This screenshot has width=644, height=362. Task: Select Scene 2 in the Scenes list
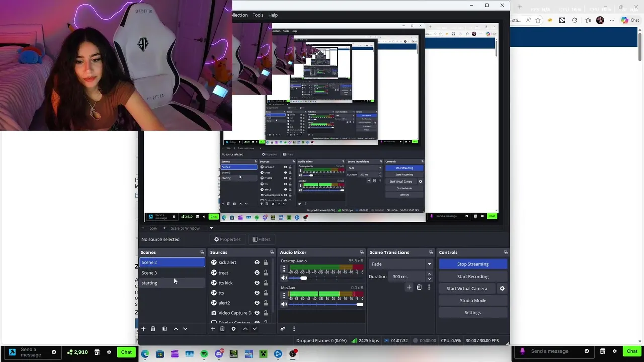(x=172, y=262)
